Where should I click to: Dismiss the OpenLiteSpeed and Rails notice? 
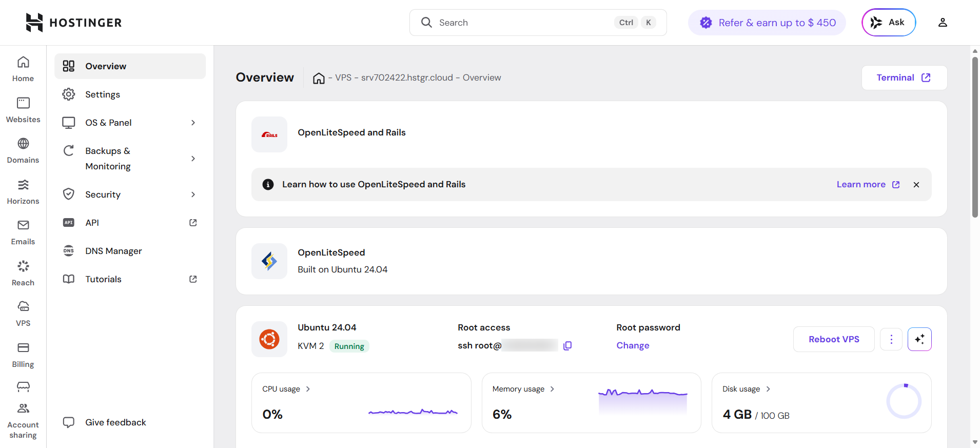(x=916, y=185)
